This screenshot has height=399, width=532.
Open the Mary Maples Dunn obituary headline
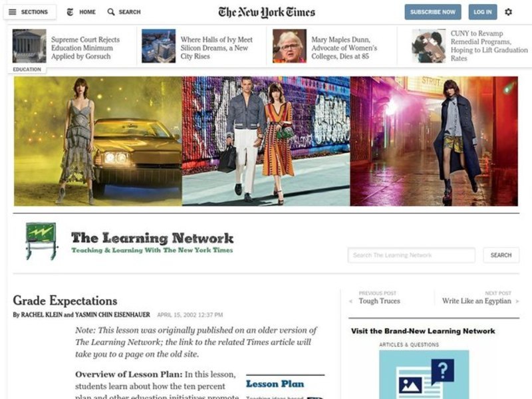344,48
